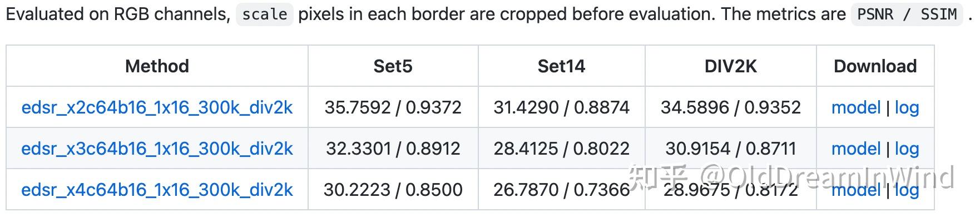Select the Set5 value 35.7592 / 0.9372
The width and height of the screenshot is (980, 217).
tap(393, 107)
